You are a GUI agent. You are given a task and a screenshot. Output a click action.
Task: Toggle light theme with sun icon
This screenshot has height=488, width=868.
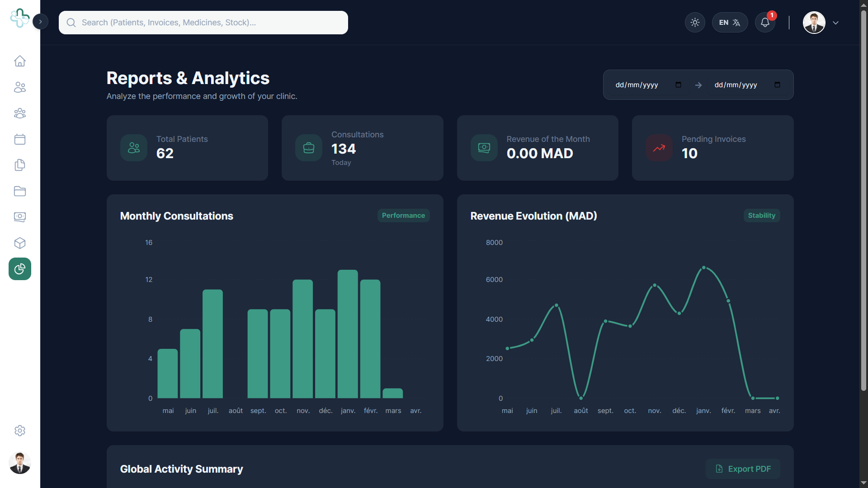(x=695, y=23)
